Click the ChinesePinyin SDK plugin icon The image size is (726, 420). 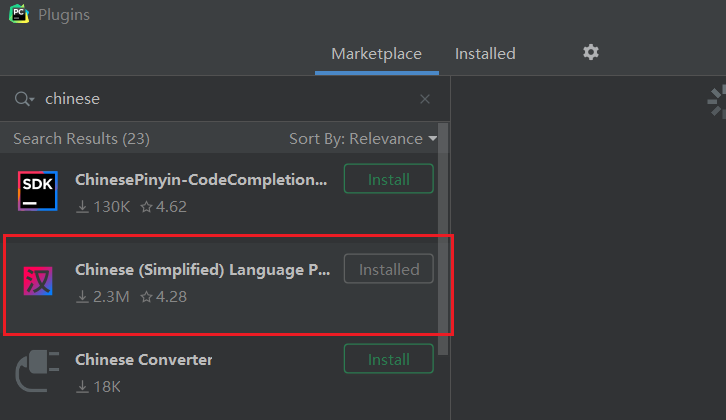[38, 192]
